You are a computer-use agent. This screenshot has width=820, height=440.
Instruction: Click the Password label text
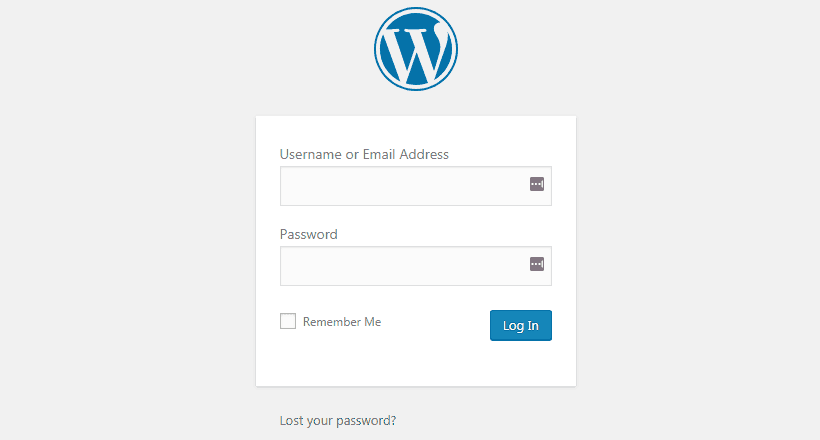point(309,234)
